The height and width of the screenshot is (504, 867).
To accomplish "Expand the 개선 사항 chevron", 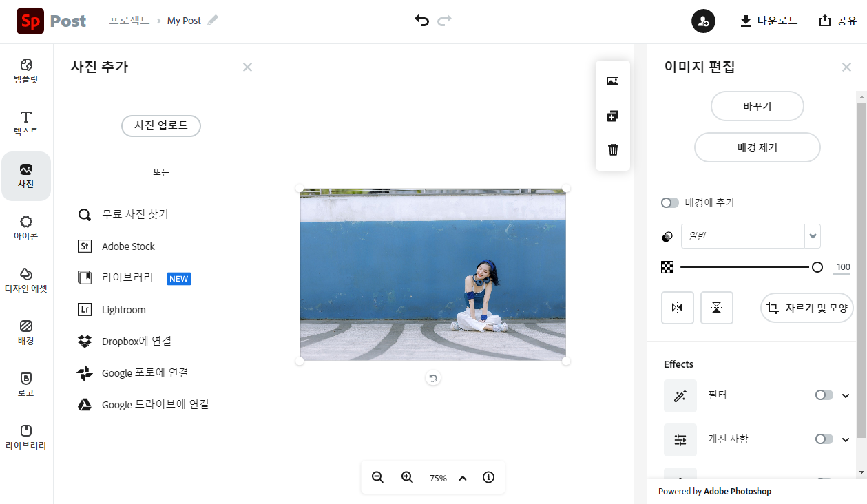I will click(846, 439).
